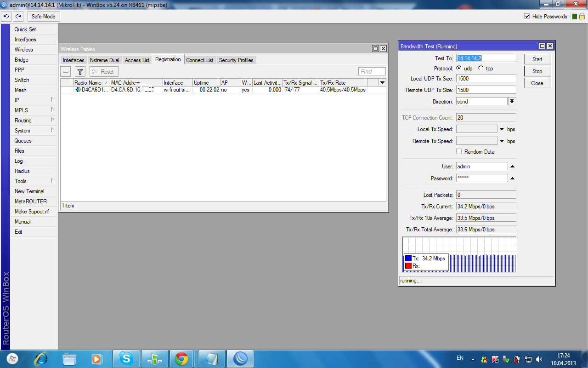This screenshot has width=588, height=368.
Task: Toggle the Hide Passwords checkbox
Action: click(x=527, y=17)
